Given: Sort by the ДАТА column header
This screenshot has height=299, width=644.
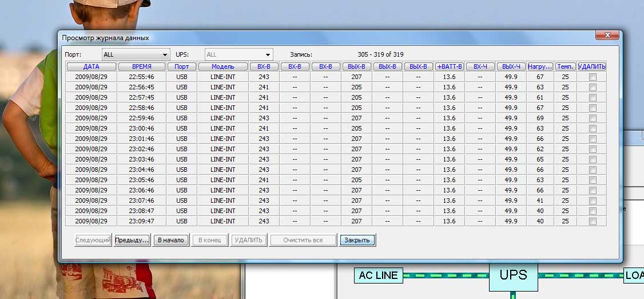Looking at the screenshot, I should [x=92, y=66].
